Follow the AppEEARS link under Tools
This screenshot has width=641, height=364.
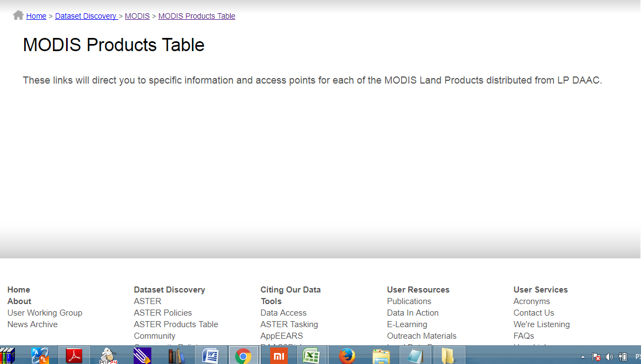[x=281, y=335]
